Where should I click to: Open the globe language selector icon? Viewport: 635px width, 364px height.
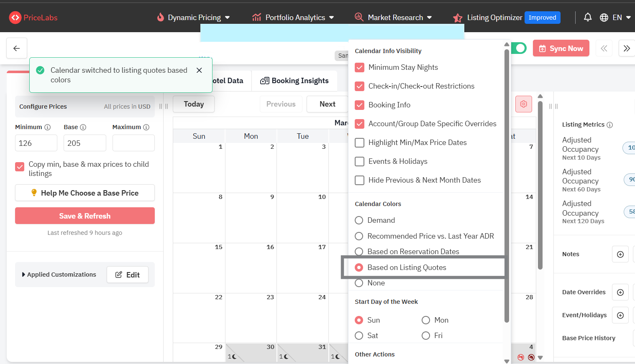(x=604, y=18)
